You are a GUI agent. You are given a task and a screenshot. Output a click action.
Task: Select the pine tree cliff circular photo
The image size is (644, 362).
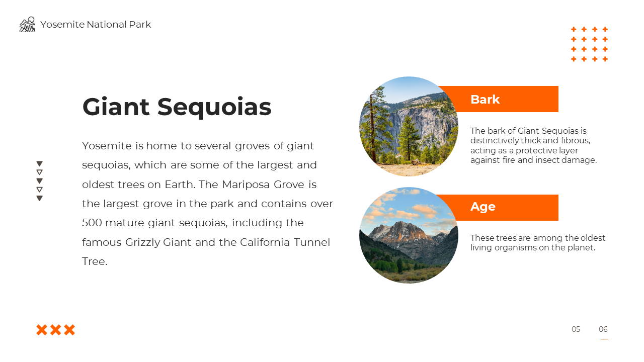409,126
